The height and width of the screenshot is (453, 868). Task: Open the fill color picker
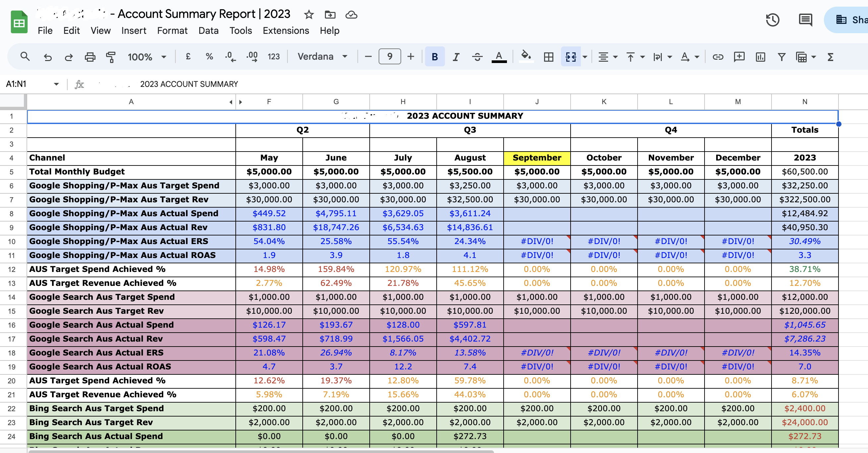526,56
